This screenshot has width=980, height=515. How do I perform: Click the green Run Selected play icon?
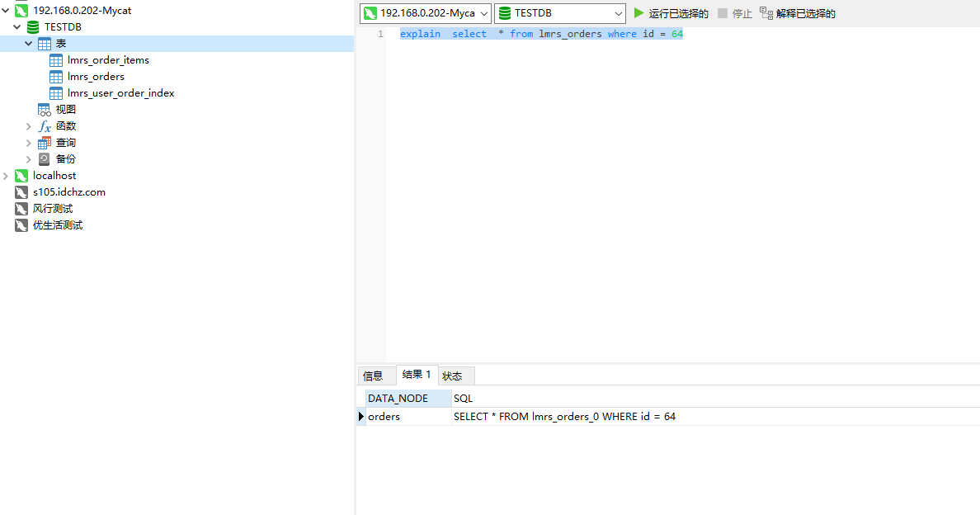pos(638,13)
